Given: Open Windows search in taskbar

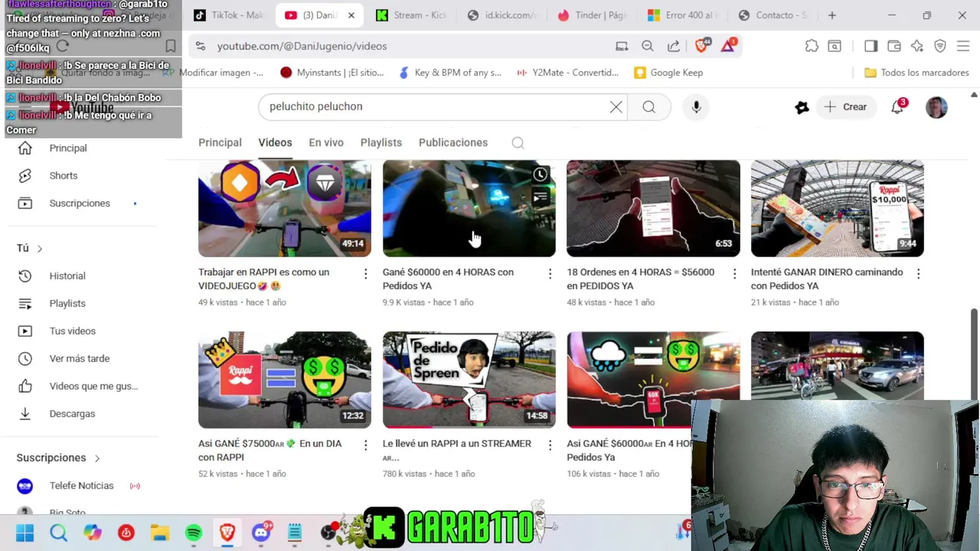Looking at the screenshot, I should tap(58, 533).
